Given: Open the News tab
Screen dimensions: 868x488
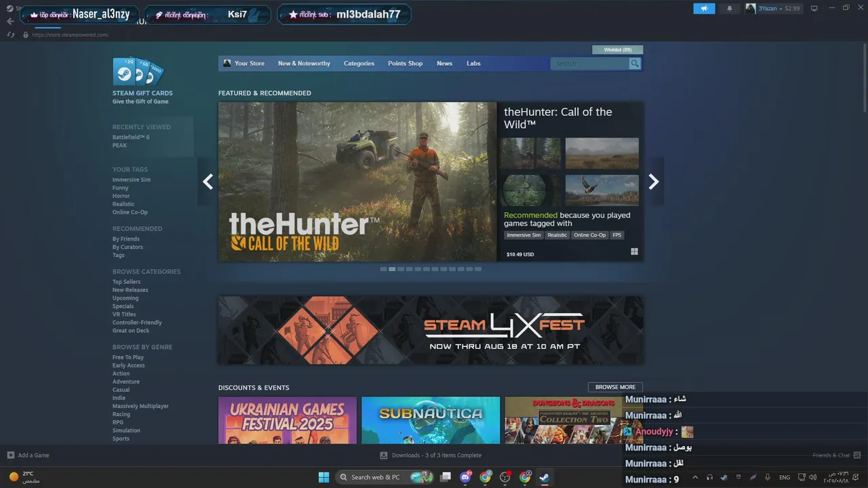Looking at the screenshot, I should point(444,64).
